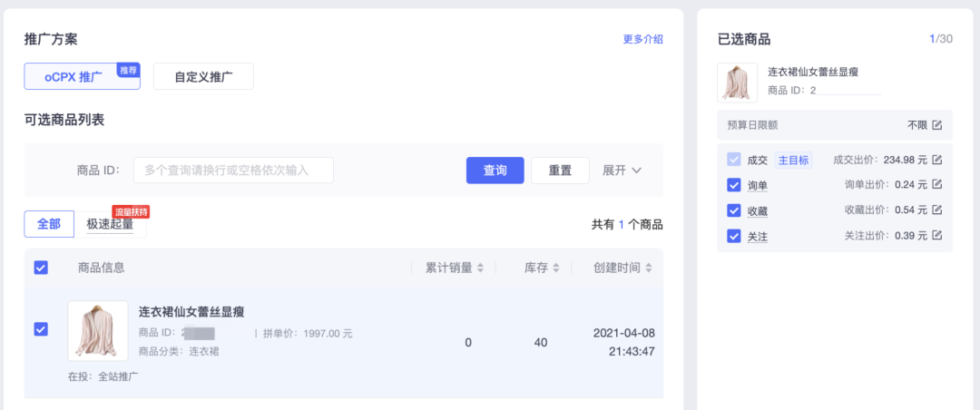Sort by 累计销量 column arrows

coord(481,268)
